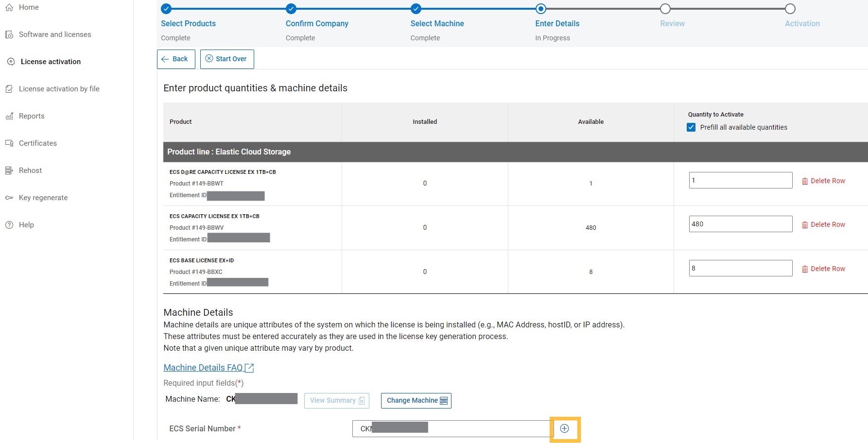The image size is (868, 443).
Task: Open Reports from the sidebar icon
Action: click(10, 116)
